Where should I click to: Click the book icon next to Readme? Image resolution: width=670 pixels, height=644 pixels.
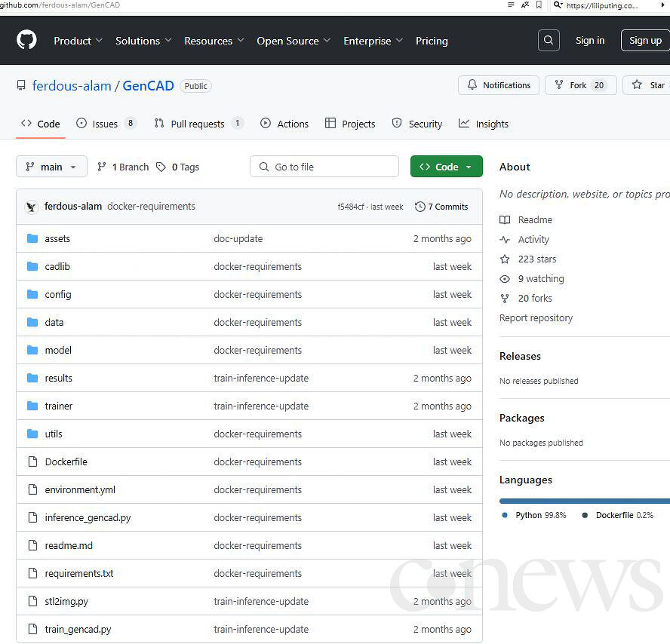[505, 220]
